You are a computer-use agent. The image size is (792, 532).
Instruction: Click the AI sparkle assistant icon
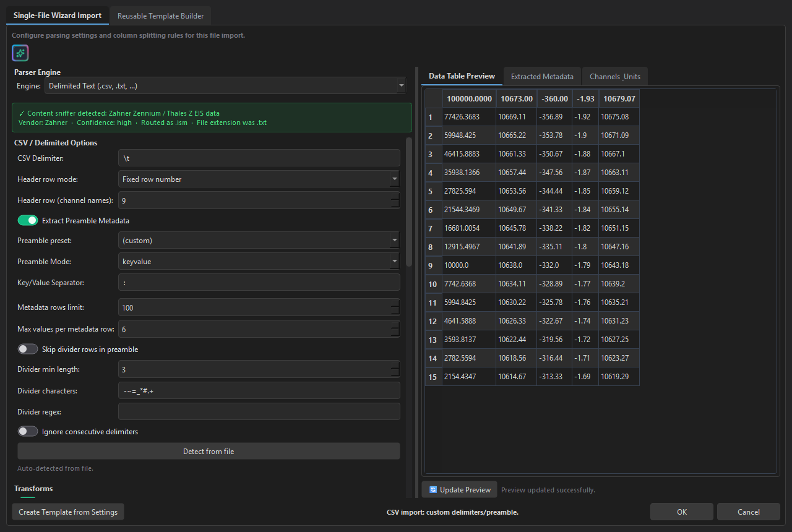pyautogui.click(x=20, y=53)
